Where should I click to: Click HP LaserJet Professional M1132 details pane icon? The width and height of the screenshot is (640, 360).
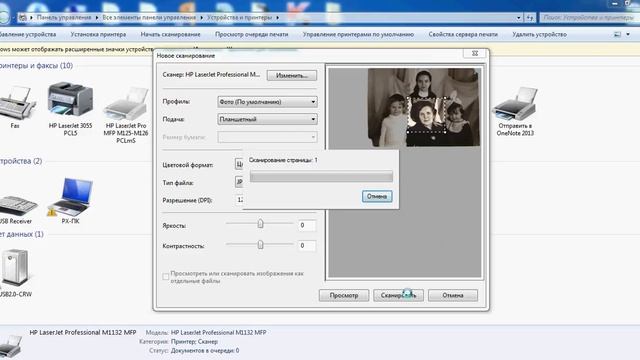click(11, 346)
